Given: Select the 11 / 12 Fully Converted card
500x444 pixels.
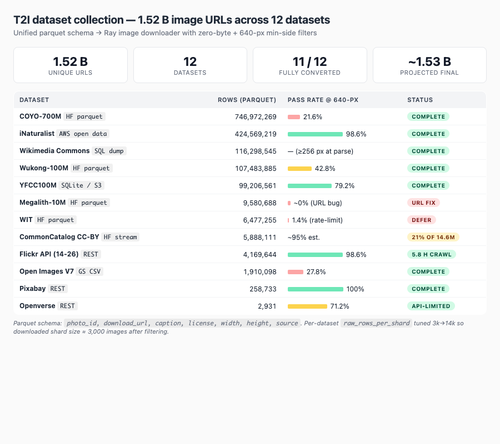Looking at the screenshot, I should tap(310, 65).
